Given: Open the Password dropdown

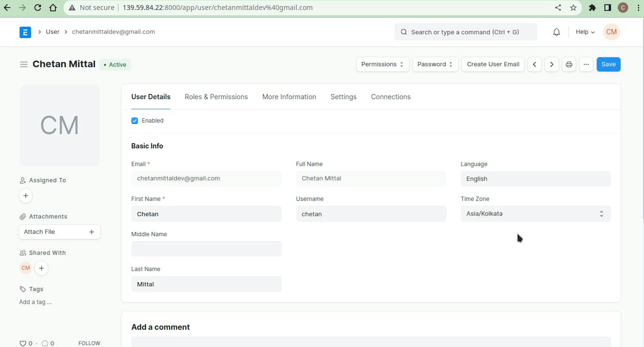Looking at the screenshot, I should click(435, 64).
